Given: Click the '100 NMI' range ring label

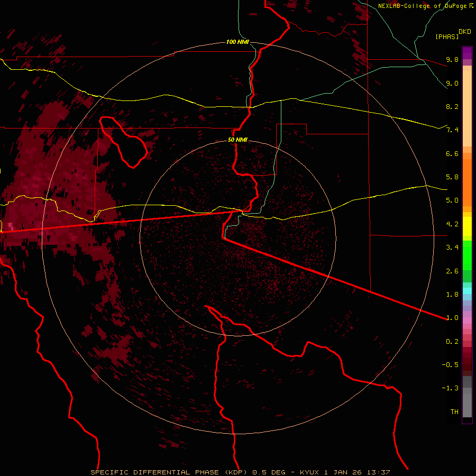Looking at the screenshot, I should pos(237,42).
